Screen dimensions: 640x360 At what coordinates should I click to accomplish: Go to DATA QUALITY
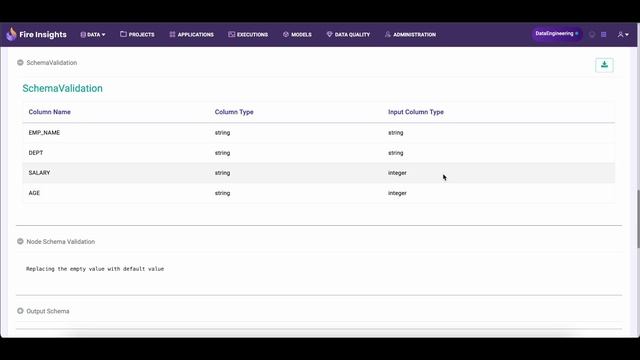[348, 34]
